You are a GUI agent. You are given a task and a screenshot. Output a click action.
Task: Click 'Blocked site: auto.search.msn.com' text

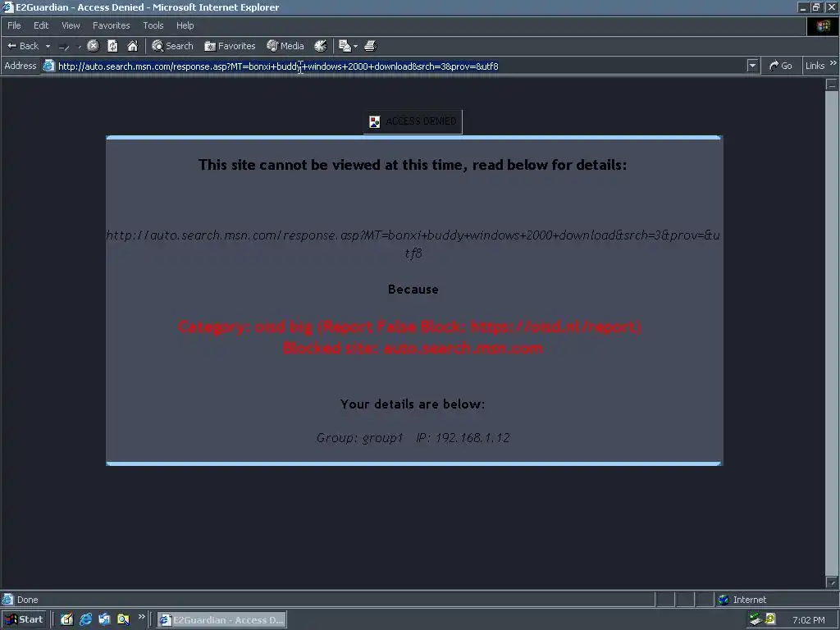click(x=413, y=348)
